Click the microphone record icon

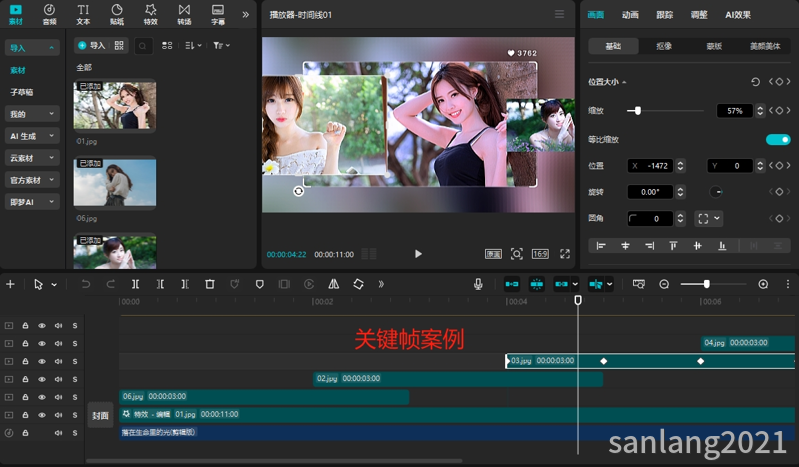478,284
